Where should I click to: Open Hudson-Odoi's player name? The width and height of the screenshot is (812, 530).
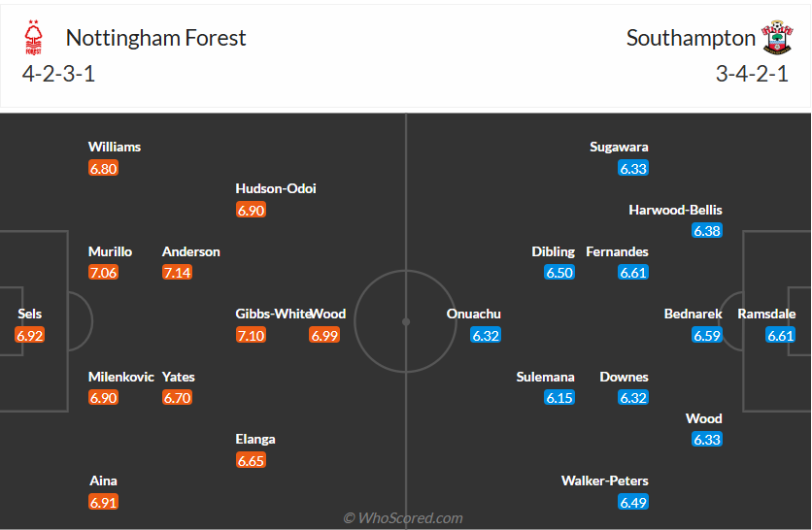[276, 188]
